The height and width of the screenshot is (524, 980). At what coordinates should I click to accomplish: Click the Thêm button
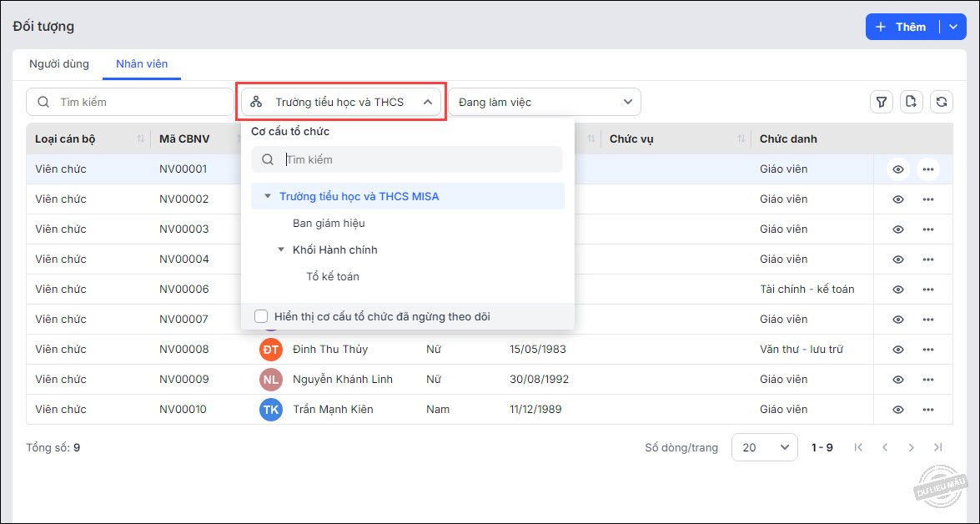tap(902, 27)
